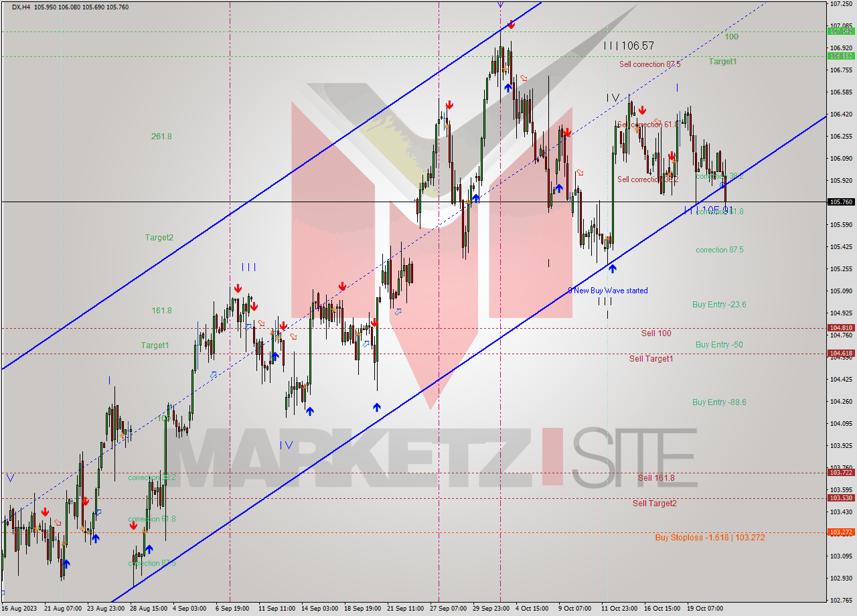
Task: Click the '21 Sep 11:00' time axis label
Action: click(405, 609)
